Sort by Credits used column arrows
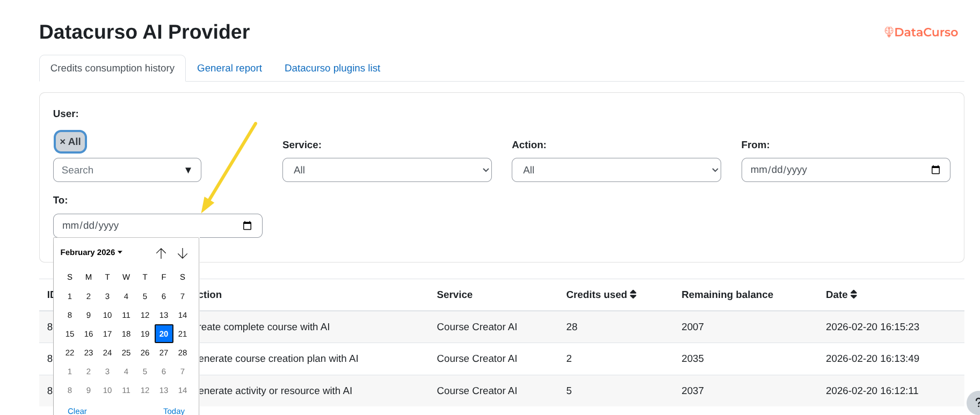 click(x=633, y=294)
